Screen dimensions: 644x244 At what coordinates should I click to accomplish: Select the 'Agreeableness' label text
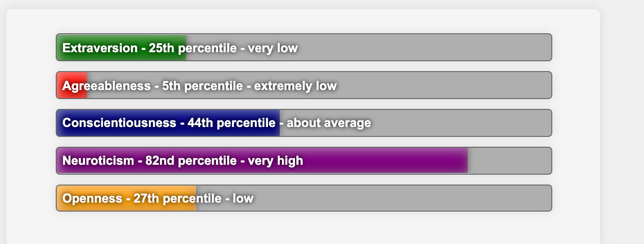pos(107,86)
